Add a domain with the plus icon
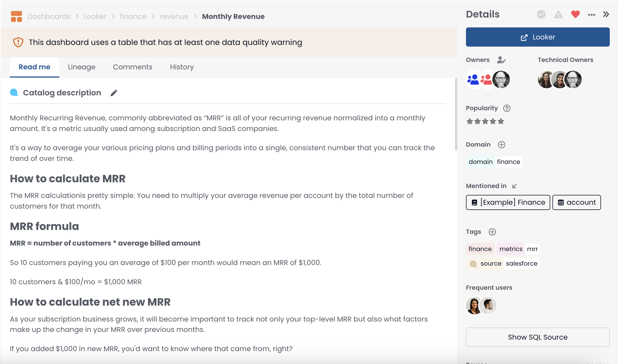This screenshot has width=618, height=364. point(501,145)
